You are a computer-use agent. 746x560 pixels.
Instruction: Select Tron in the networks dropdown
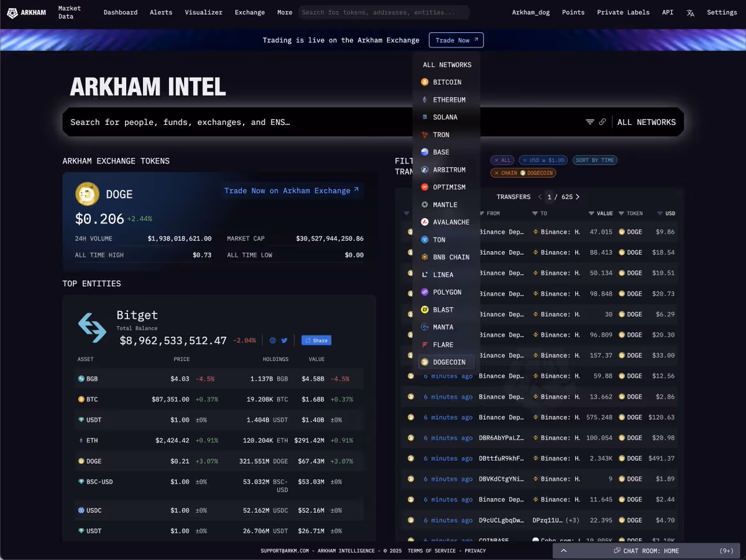tap(446, 135)
